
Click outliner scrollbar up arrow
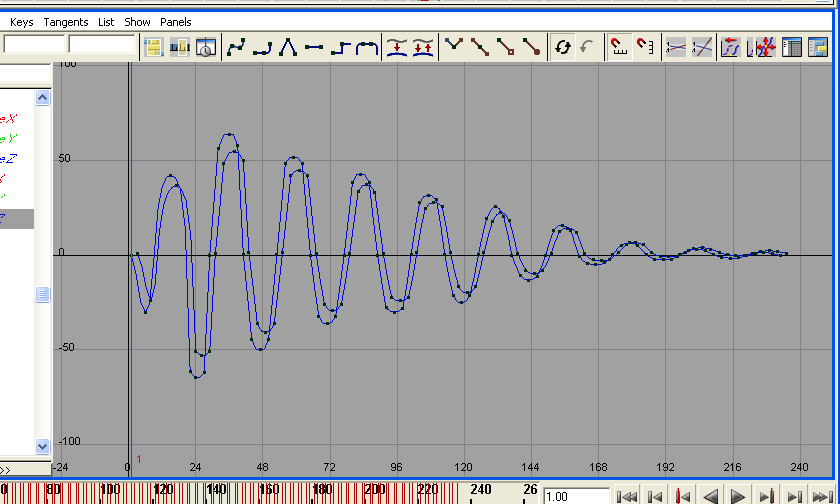click(43, 97)
